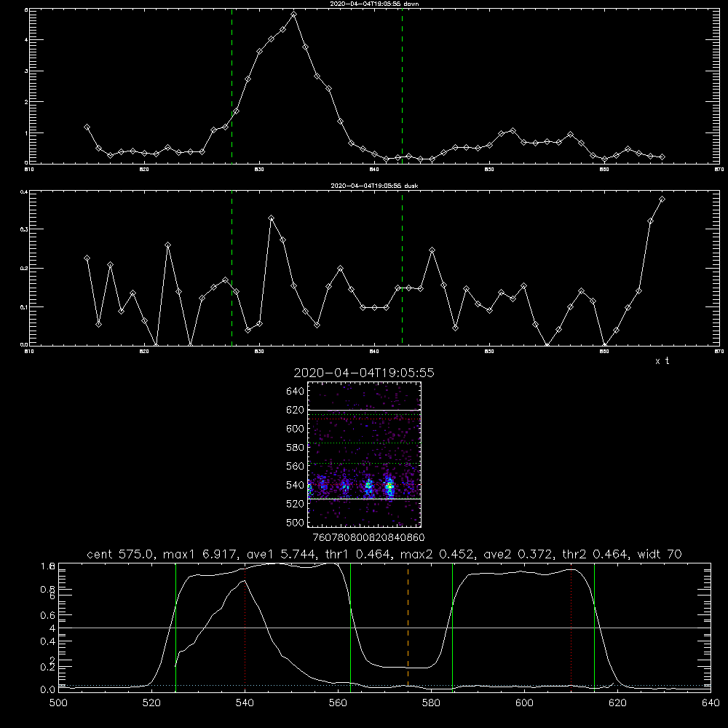This screenshot has height=728, width=728.
Task: Click the right green dashed line in dawn plot
Action: [x=402, y=86]
